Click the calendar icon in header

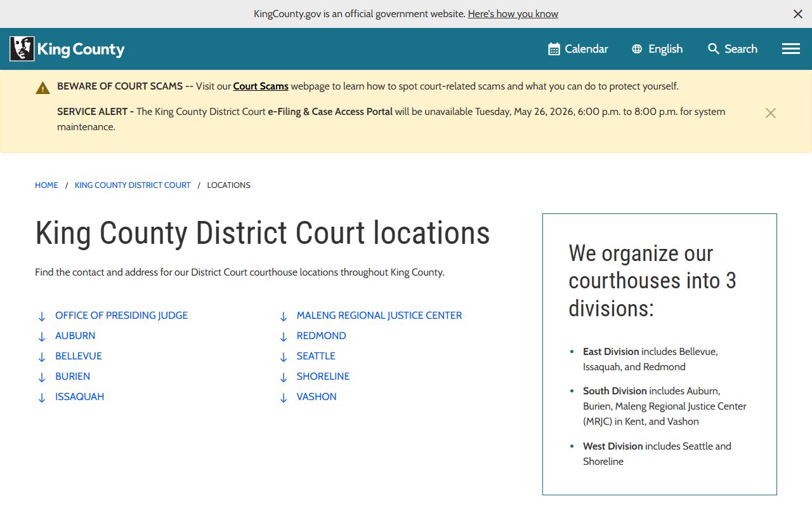[x=554, y=49]
